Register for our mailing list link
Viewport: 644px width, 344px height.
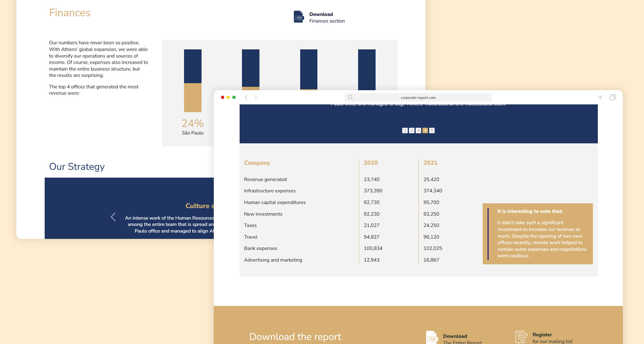(x=552, y=338)
